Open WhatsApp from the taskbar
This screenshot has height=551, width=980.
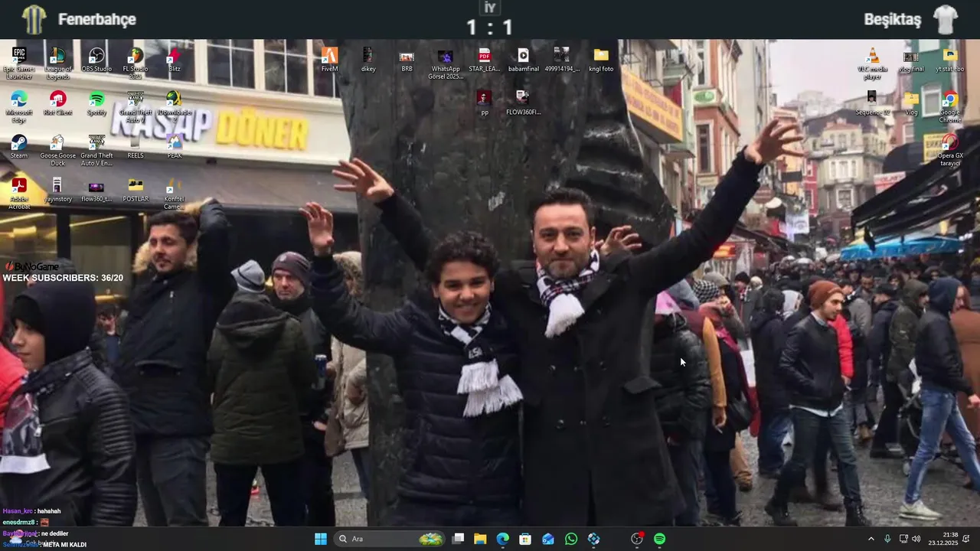[570, 539]
